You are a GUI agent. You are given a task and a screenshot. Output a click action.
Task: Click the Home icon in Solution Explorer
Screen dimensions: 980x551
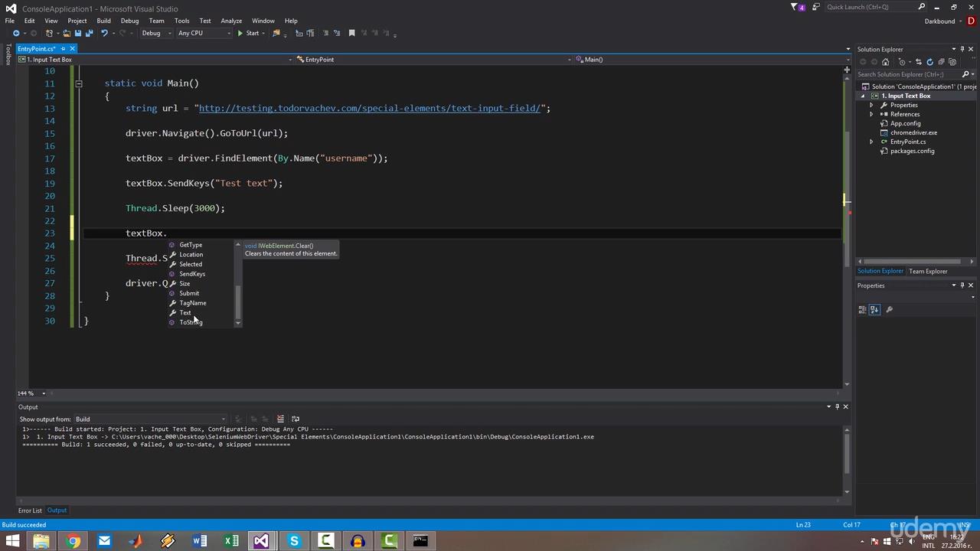(x=886, y=62)
